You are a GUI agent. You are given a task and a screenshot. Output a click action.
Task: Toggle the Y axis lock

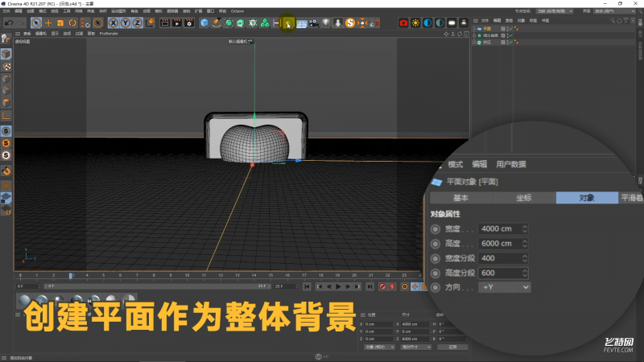coord(126,23)
